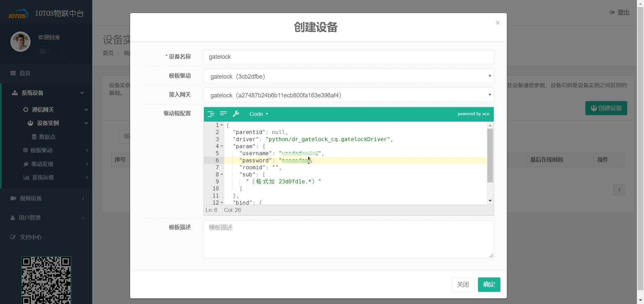The height and width of the screenshot is (304, 644).
Task: Click the format JSON icon in editor toolbar
Action: (211, 114)
